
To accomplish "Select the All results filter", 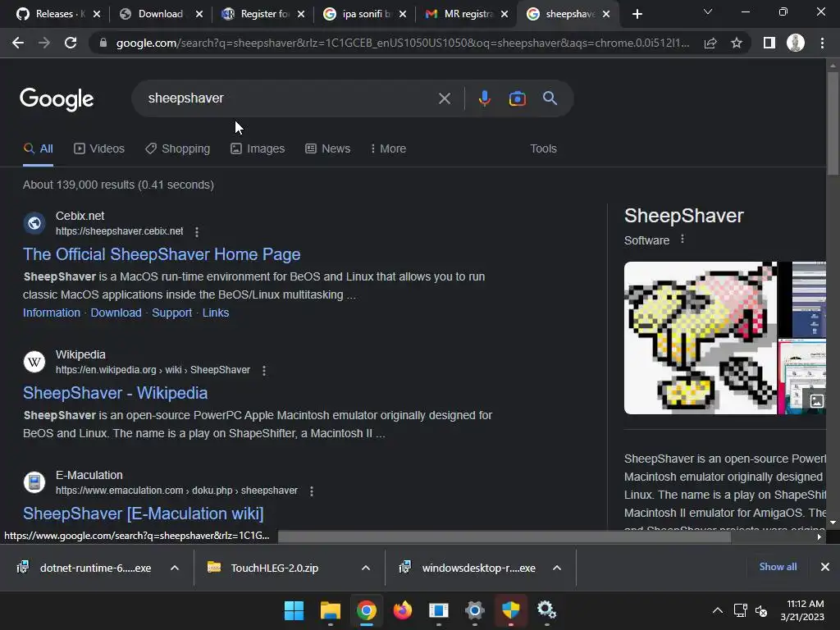I will click(x=38, y=149).
